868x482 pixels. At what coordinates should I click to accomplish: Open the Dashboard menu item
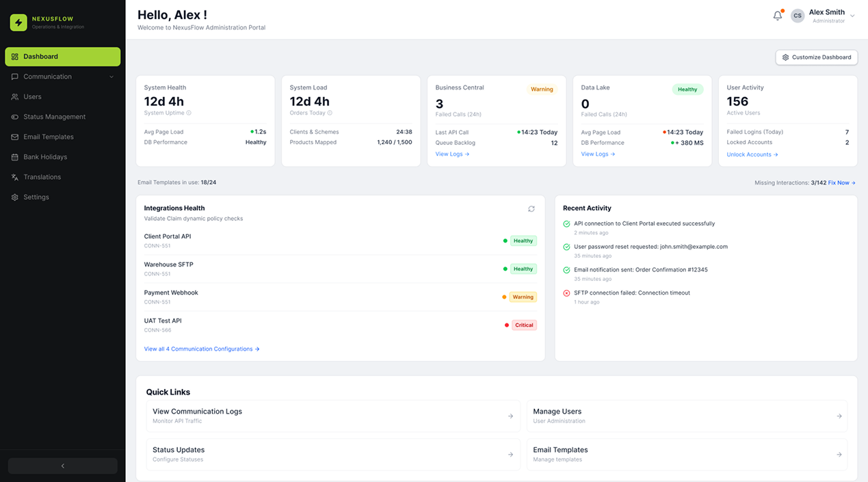(63, 57)
